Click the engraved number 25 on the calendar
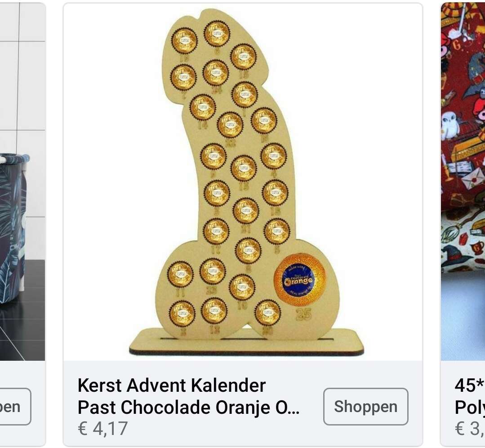The image size is (485, 448). pyautogui.click(x=304, y=314)
